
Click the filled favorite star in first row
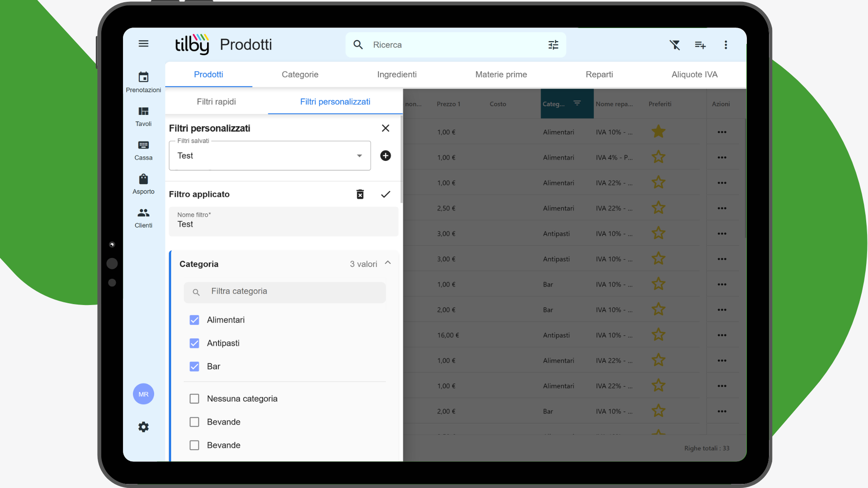point(658,131)
